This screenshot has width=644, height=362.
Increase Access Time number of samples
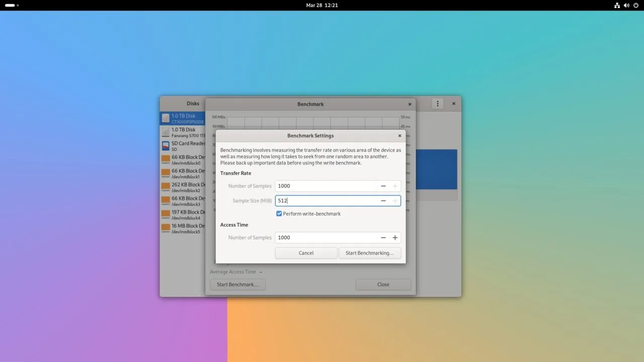click(x=395, y=238)
